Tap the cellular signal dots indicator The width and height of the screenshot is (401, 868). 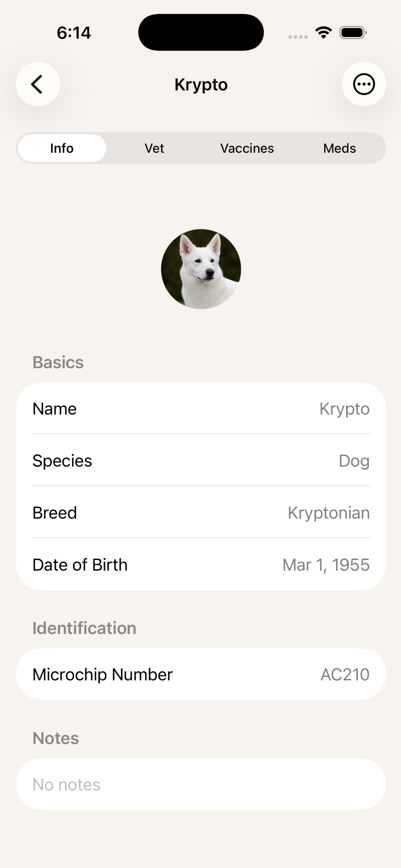pyautogui.click(x=298, y=37)
